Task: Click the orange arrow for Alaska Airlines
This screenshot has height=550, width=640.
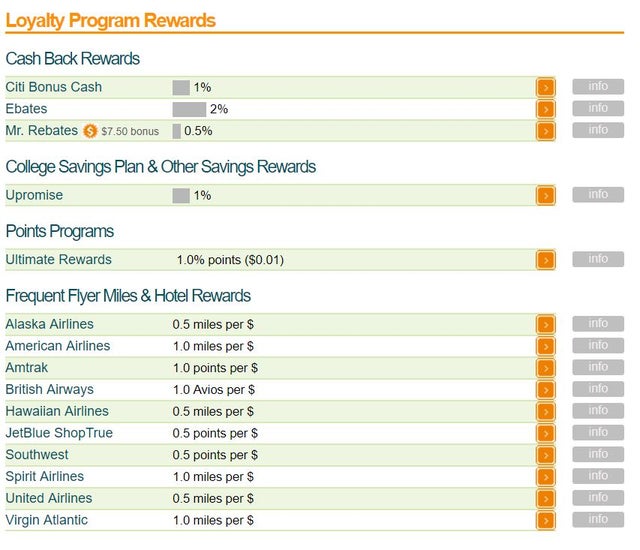Action: point(545,325)
